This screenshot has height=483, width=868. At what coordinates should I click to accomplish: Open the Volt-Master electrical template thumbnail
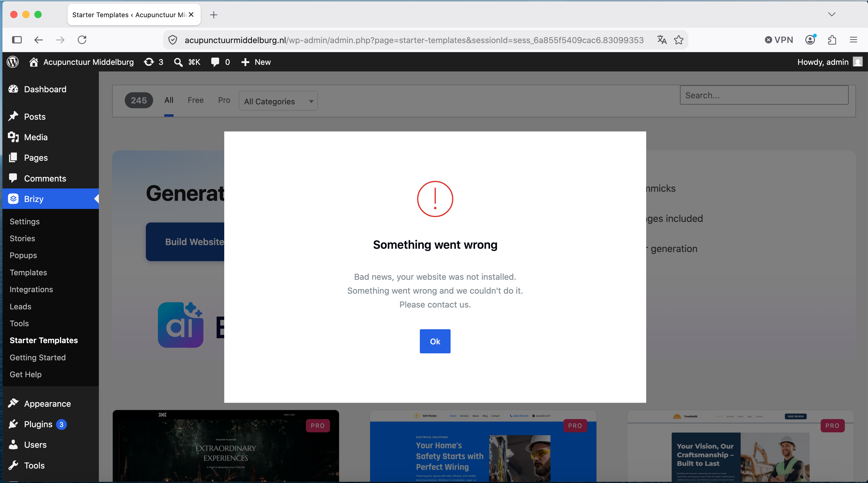[483, 446]
